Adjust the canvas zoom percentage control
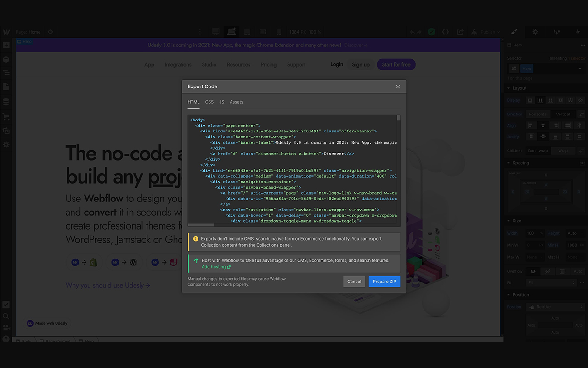588x368 pixels. click(x=314, y=32)
